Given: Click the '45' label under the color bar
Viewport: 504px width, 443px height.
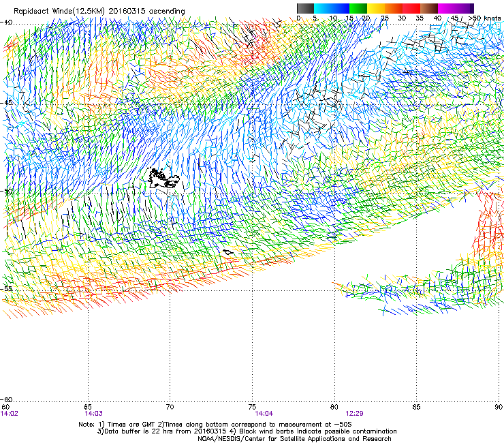Looking at the screenshot, I should [x=454, y=18].
